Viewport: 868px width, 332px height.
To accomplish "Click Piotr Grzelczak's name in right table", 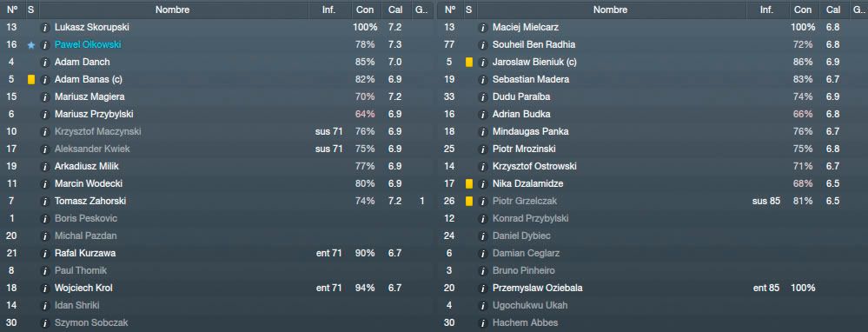I will tap(524, 201).
